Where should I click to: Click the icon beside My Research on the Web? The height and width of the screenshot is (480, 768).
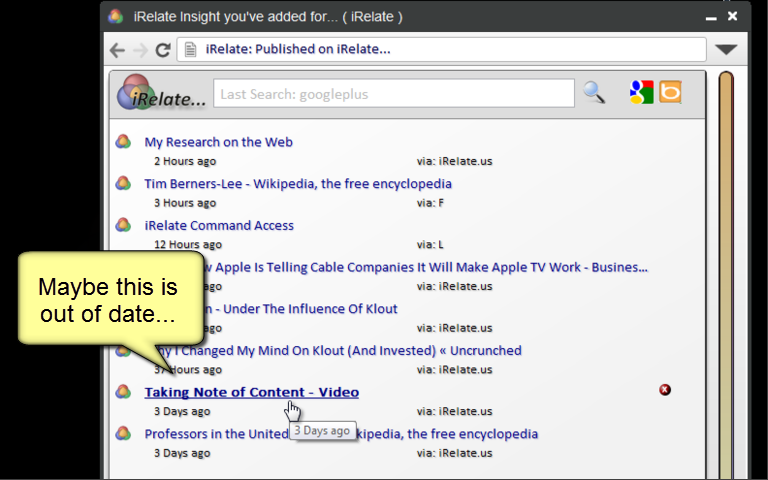tap(123, 142)
